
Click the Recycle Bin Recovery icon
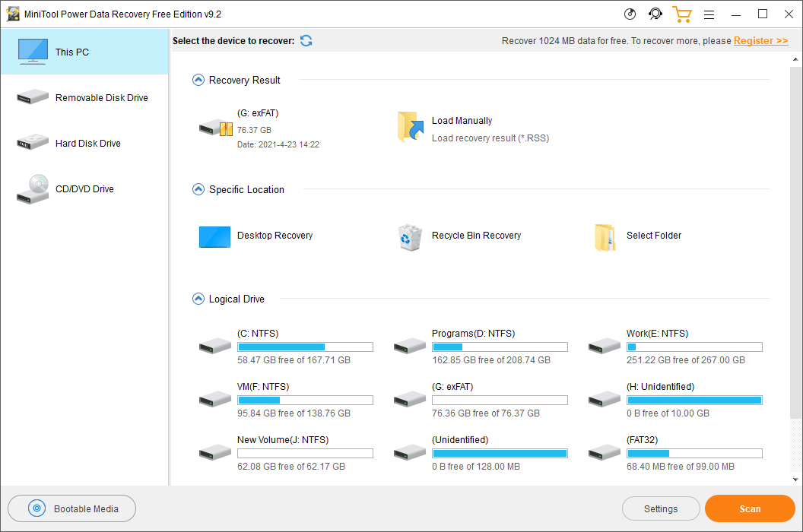pos(410,237)
